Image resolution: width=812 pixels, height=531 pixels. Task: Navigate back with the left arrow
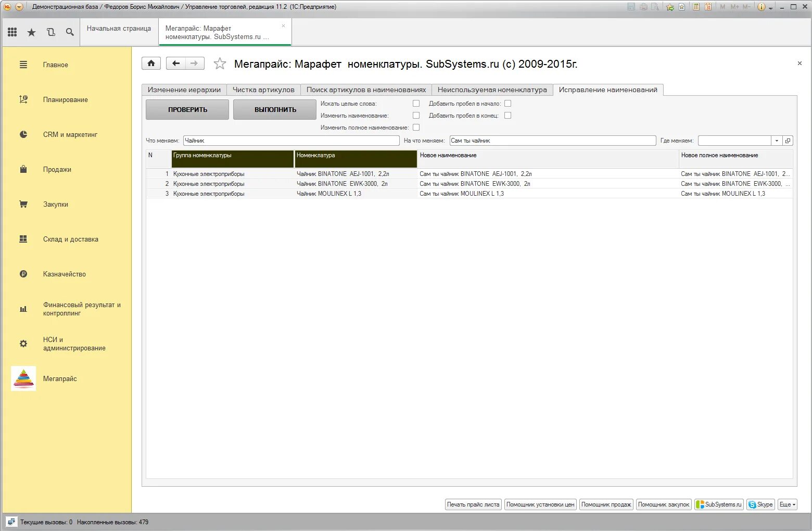[176, 64]
